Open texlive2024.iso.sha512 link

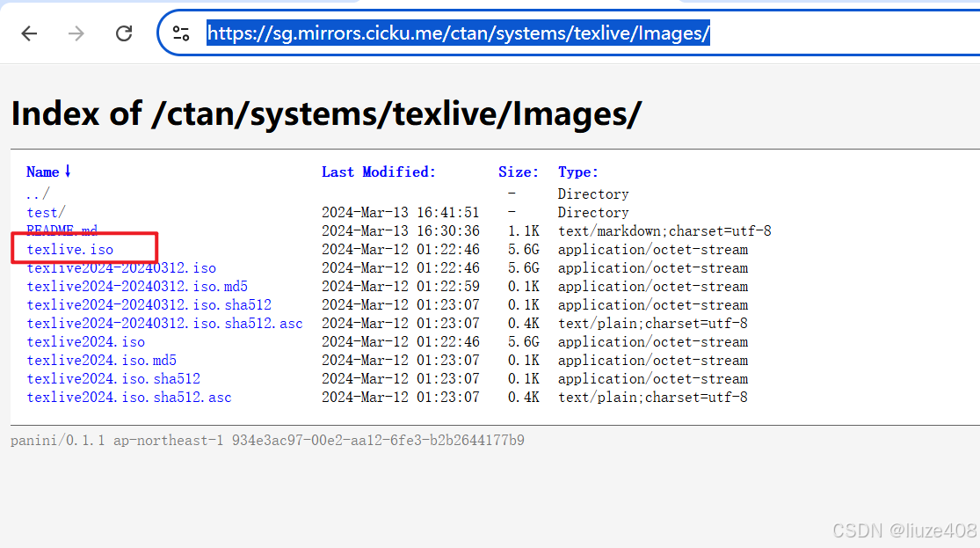pyautogui.click(x=113, y=379)
